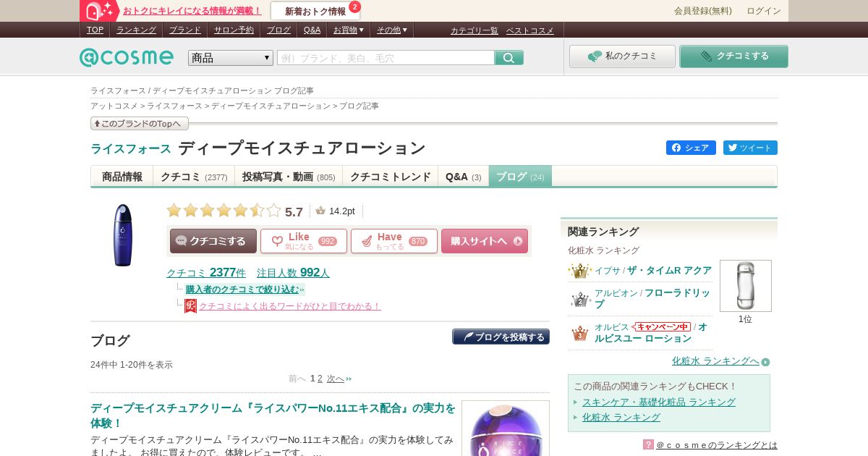Click アットコスメ breadcrumb link

coord(114,106)
